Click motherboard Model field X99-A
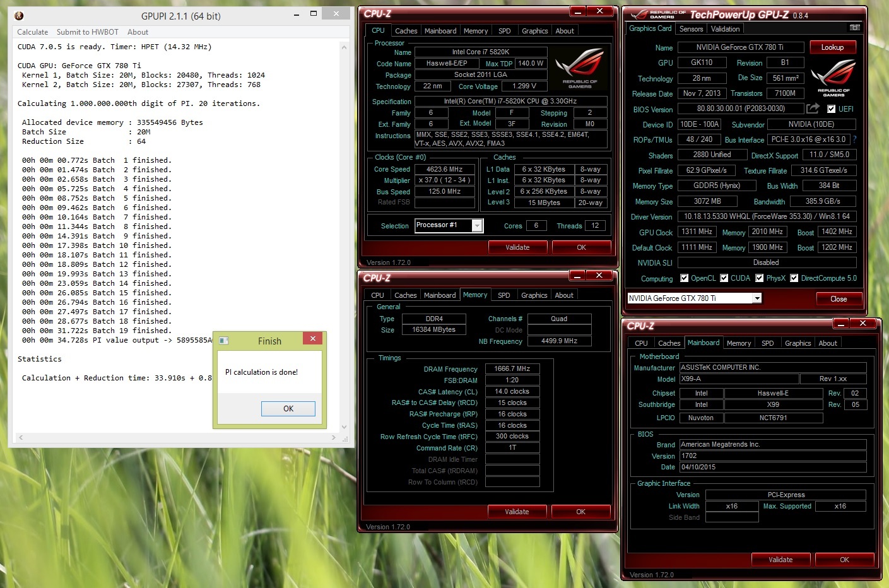 click(x=739, y=379)
